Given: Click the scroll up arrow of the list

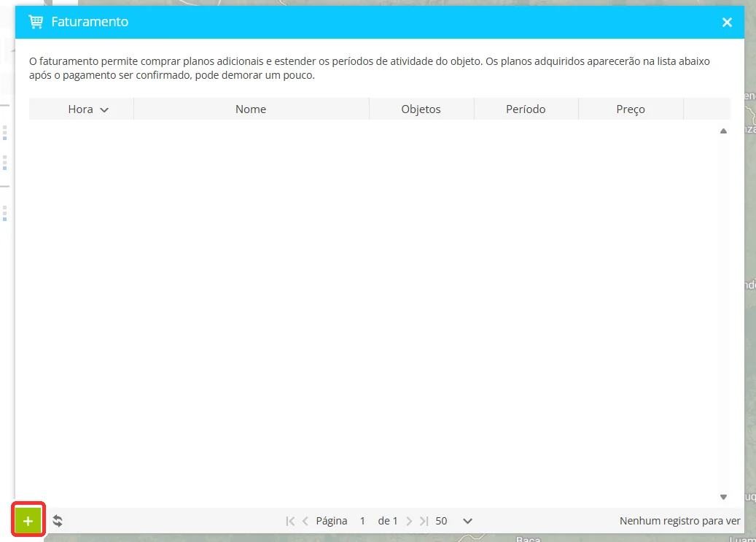Looking at the screenshot, I should click(x=723, y=131).
